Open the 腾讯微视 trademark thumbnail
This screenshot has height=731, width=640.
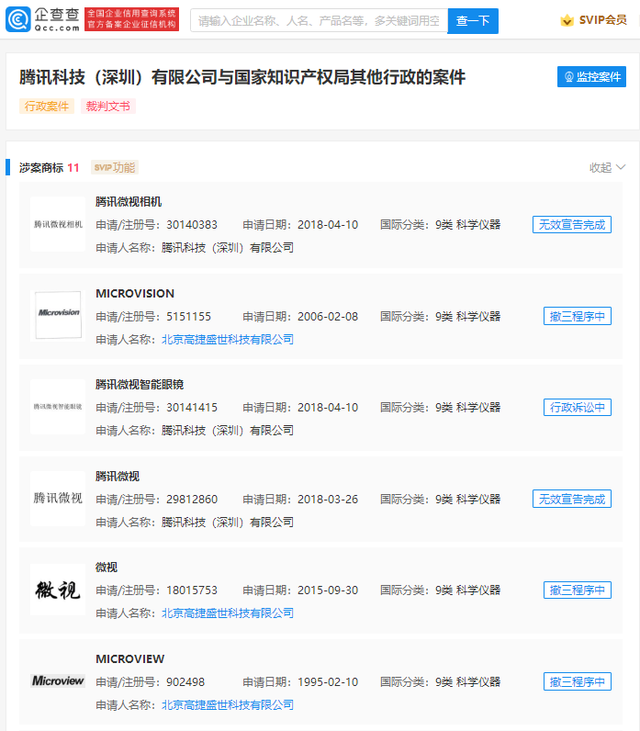pyautogui.click(x=58, y=498)
